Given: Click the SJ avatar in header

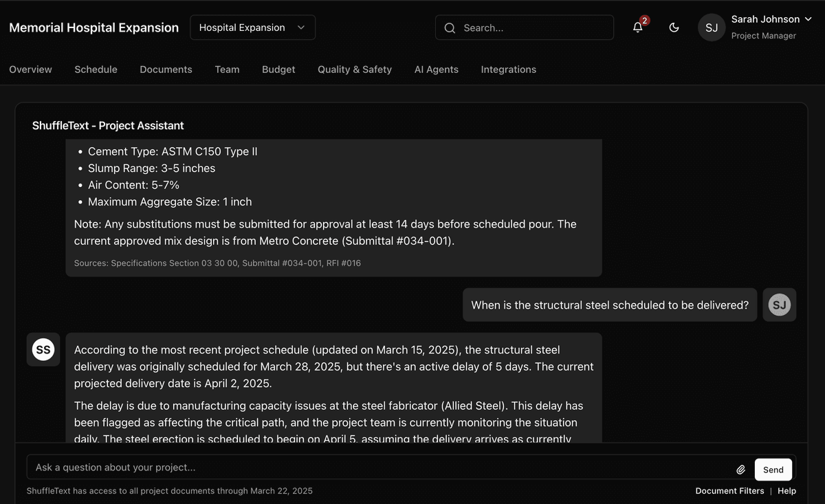Looking at the screenshot, I should [712, 28].
